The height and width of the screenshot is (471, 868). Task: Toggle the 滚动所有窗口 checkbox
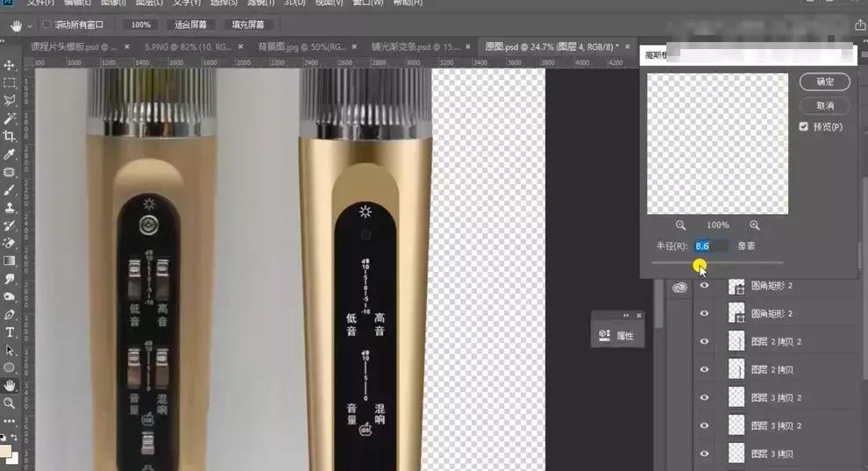[x=46, y=25]
